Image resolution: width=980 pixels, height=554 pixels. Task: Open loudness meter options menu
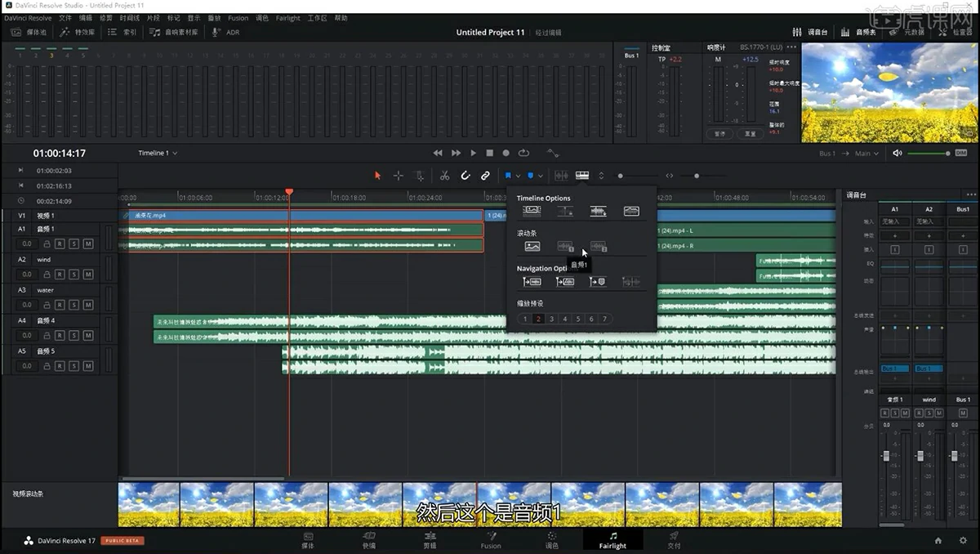pyautogui.click(x=791, y=47)
